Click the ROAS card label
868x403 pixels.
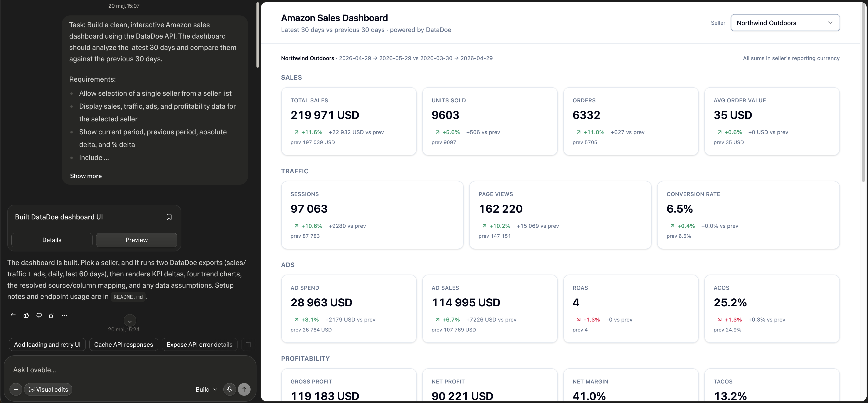click(580, 288)
